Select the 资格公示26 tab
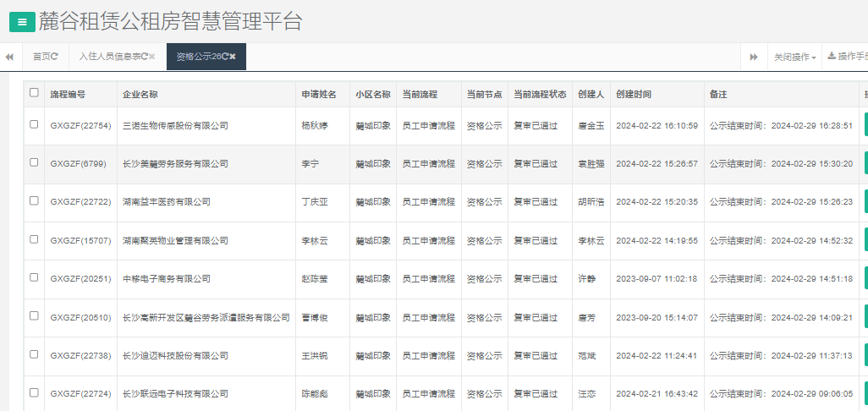This screenshot has height=411, width=868. click(206, 57)
